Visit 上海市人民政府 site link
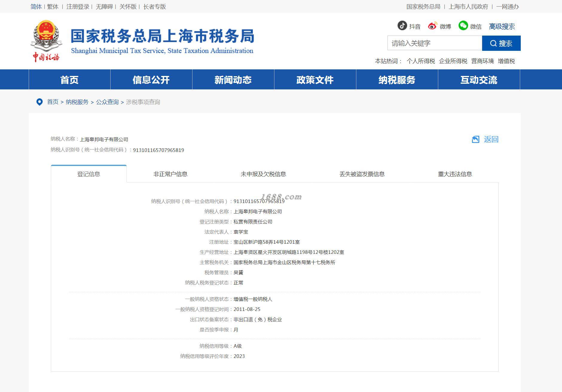 [468, 7]
